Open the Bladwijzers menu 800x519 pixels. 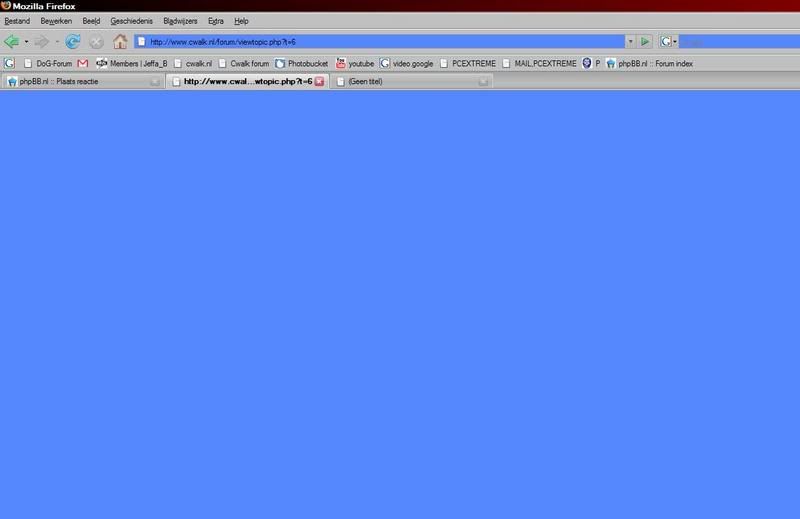(180, 21)
